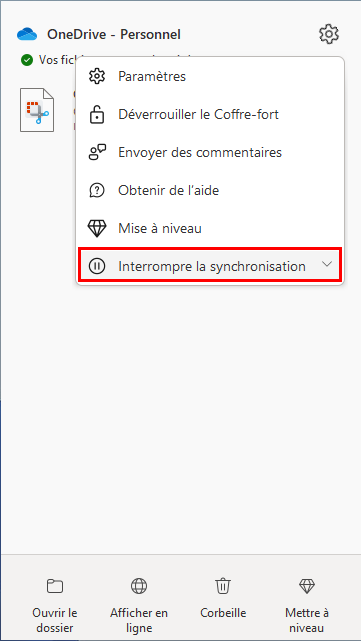Click Interrompre la synchronisation label
Viewport: 361px width, 641px height.
coord(212,267)
